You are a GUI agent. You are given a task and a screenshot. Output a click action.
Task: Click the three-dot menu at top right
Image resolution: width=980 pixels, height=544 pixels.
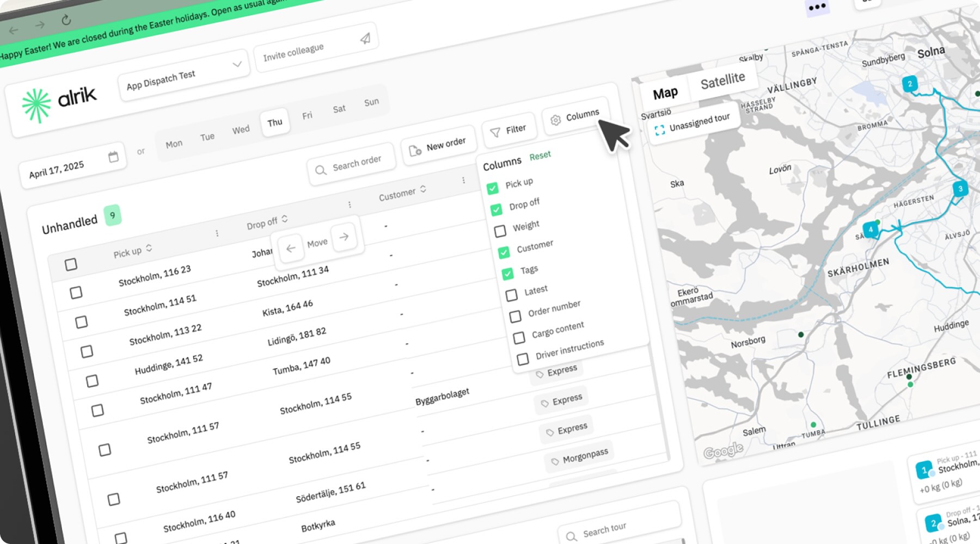817,7
